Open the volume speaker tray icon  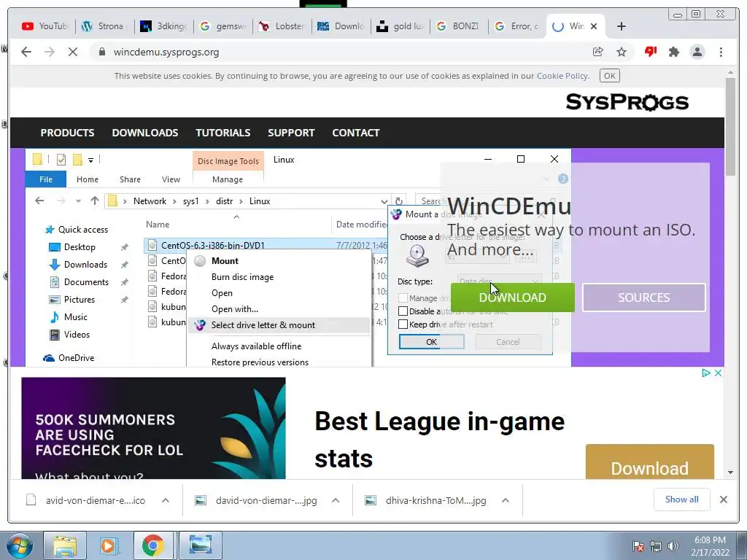pos(673,546)
